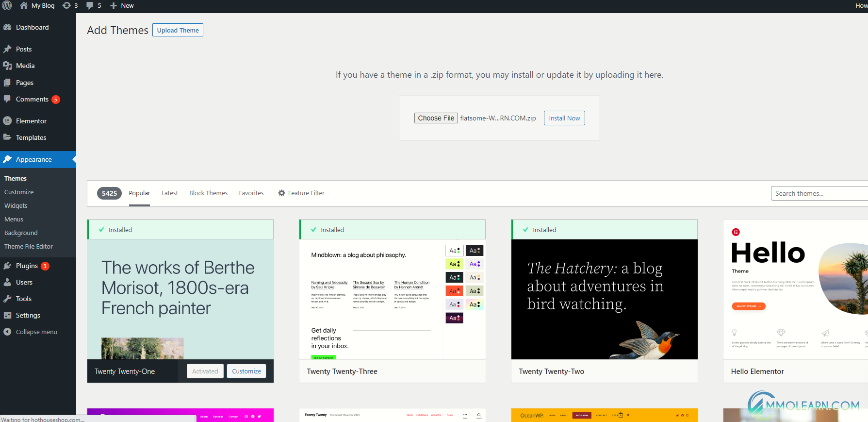Open the Twenty Twenty-Two theme preview
Viewport: 868px width, 422px height.
coord(605,299)
